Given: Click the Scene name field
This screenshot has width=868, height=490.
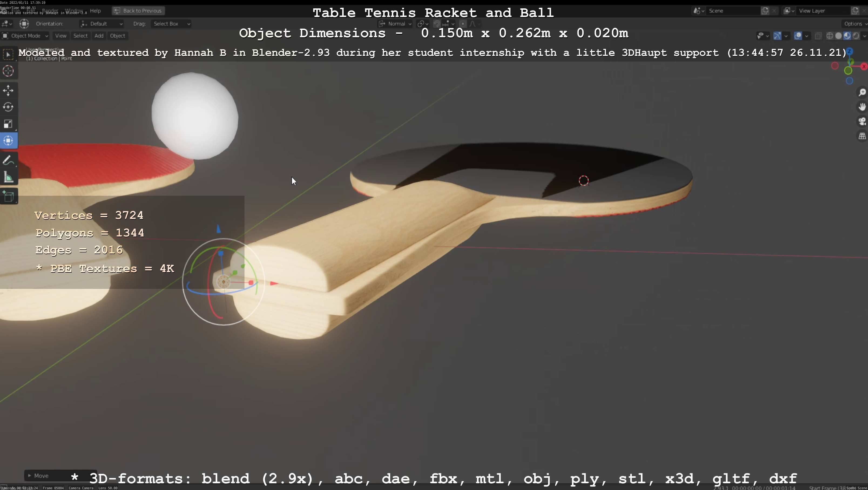Looking at the screenshot, I should coord(733,11).
